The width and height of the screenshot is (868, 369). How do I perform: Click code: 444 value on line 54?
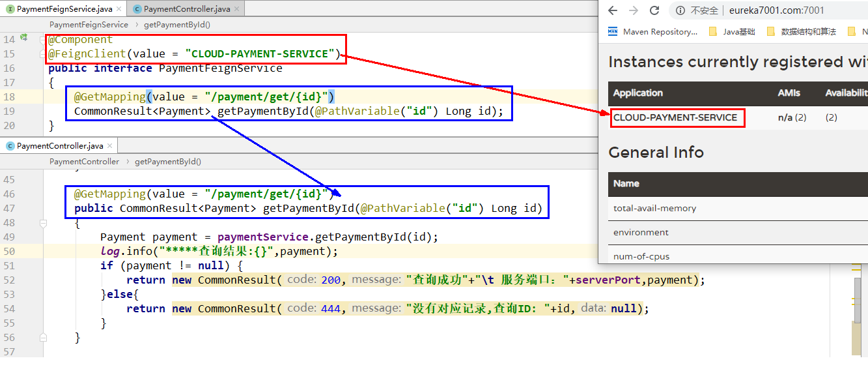tap(331, 308)
